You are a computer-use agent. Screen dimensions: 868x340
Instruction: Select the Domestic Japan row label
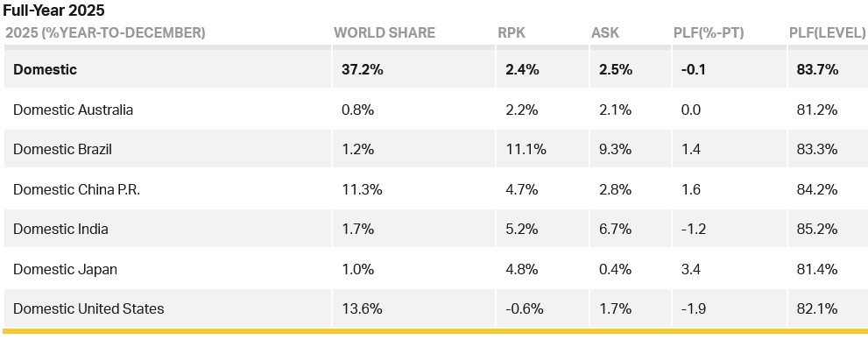point(66,269)
